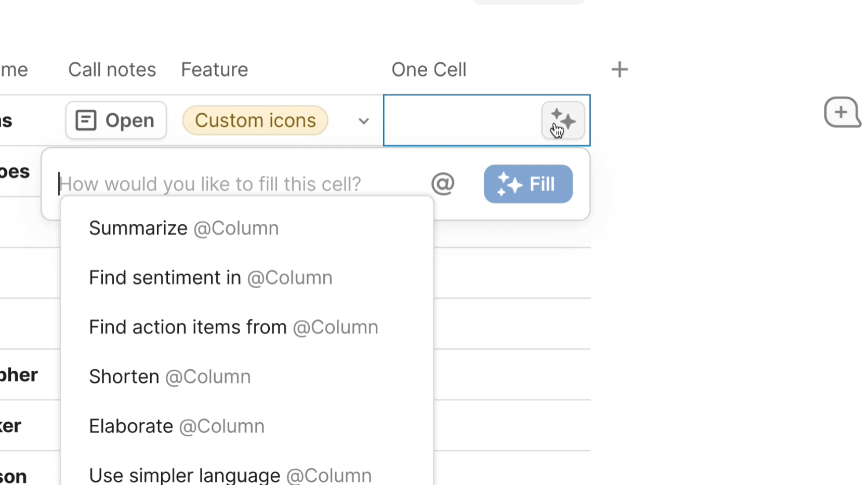Select the Feature column header
Image resolution: width=868 pixels, height=485 pixels.
(214, 69)
